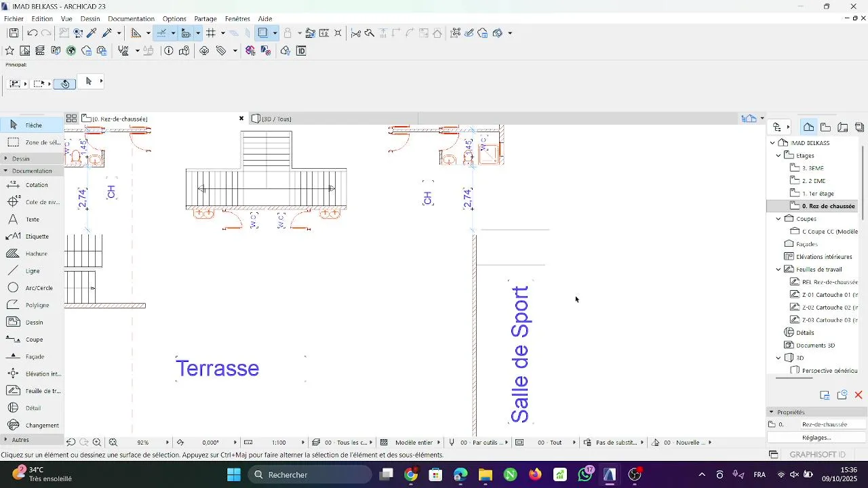
Task: Click the Undo arrow icon
Action: [32, 33]
